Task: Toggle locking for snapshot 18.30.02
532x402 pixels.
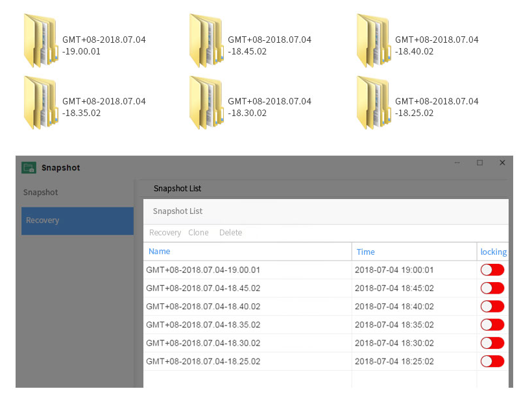Action: 492,343
